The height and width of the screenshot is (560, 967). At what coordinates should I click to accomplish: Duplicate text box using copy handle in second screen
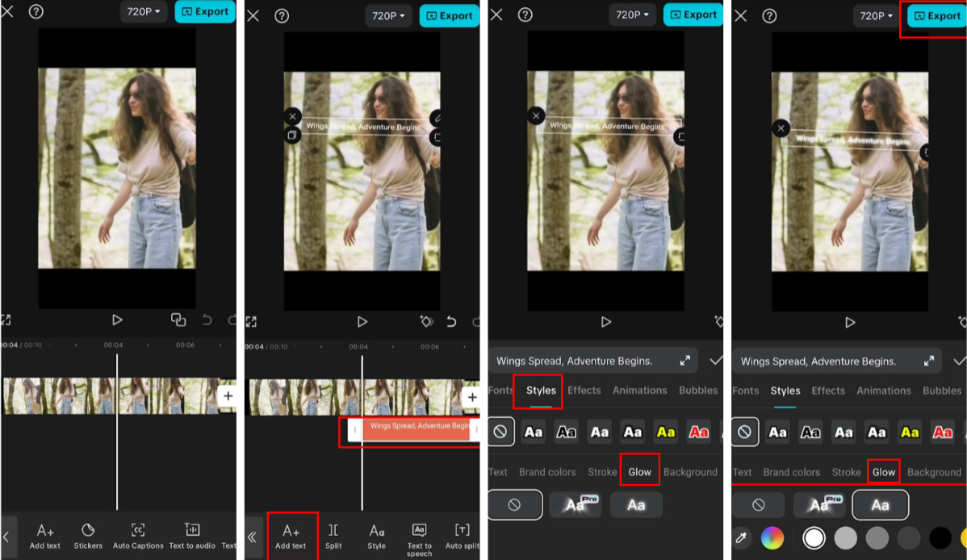coord(292,135)
